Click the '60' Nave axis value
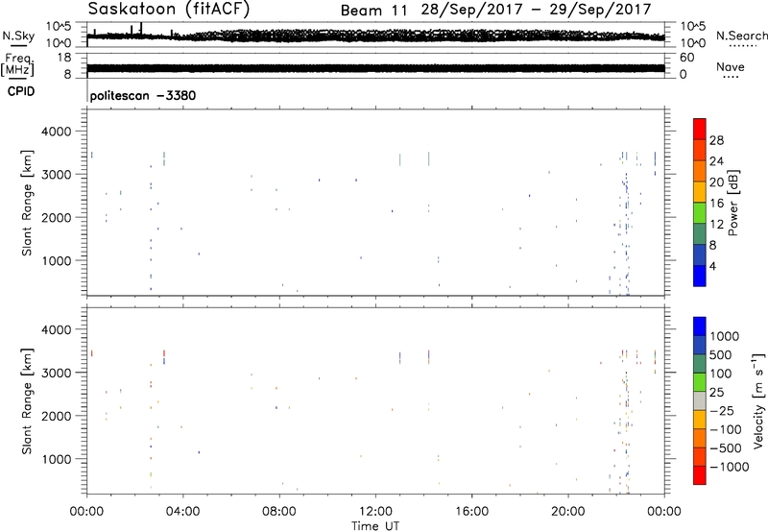 click(687, 58)
